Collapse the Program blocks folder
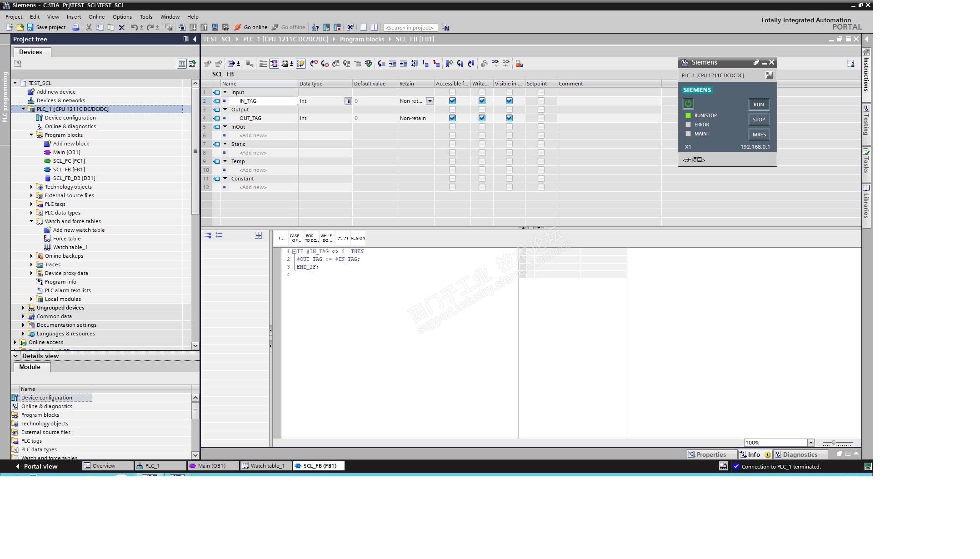 [x=31, y=135]
